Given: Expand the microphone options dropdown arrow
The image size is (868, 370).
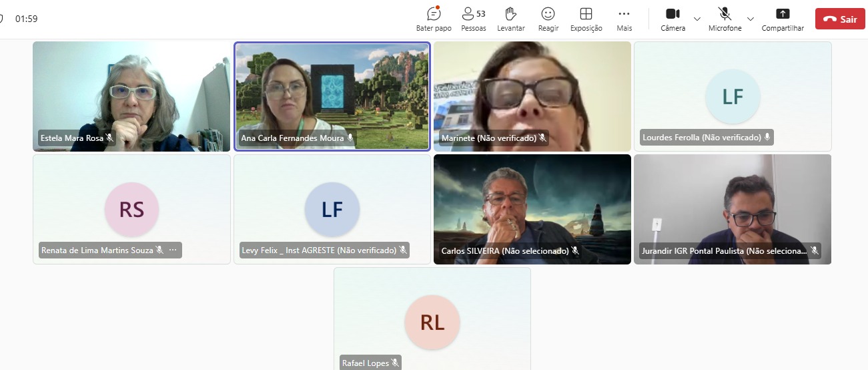Looking at the screenshot, I should (x=751, y=19).
